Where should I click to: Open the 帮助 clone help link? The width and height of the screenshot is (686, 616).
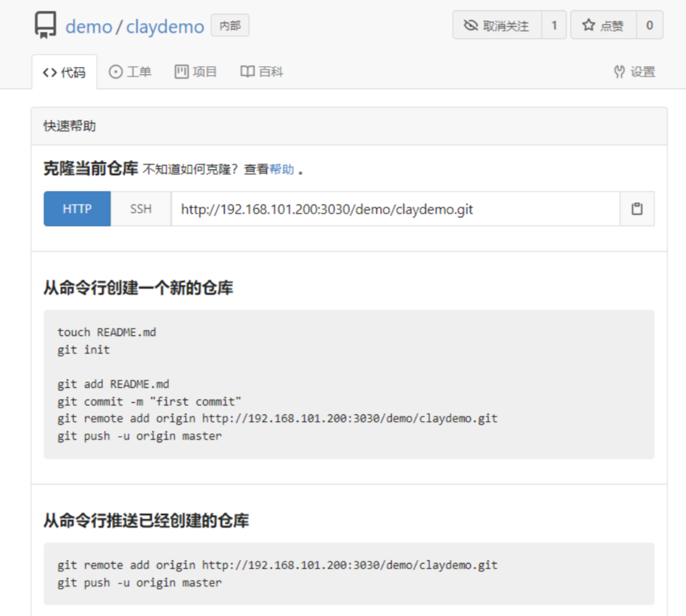(282, 170)
